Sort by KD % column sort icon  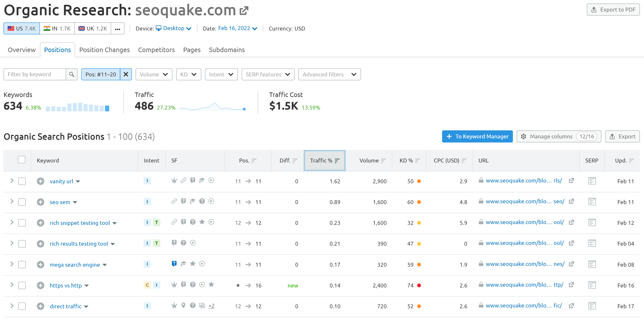coord(418,161)
